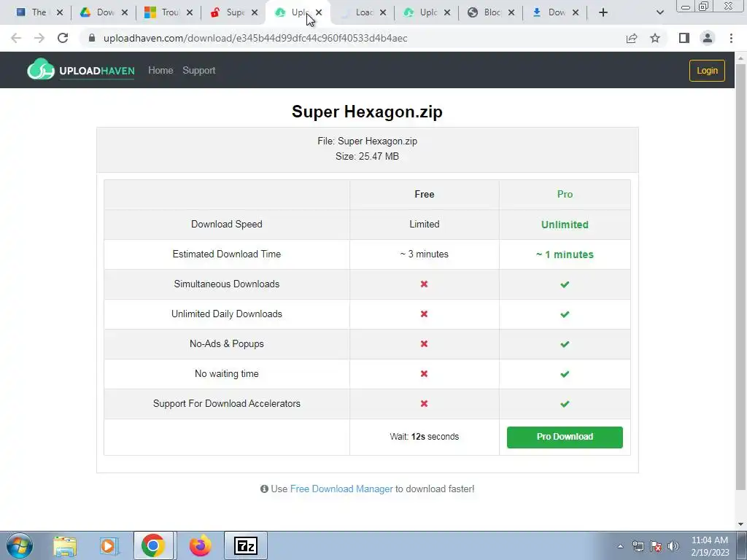Click the Login button
747x560 pixels.
pyautogui.click(x=707, y=71)
